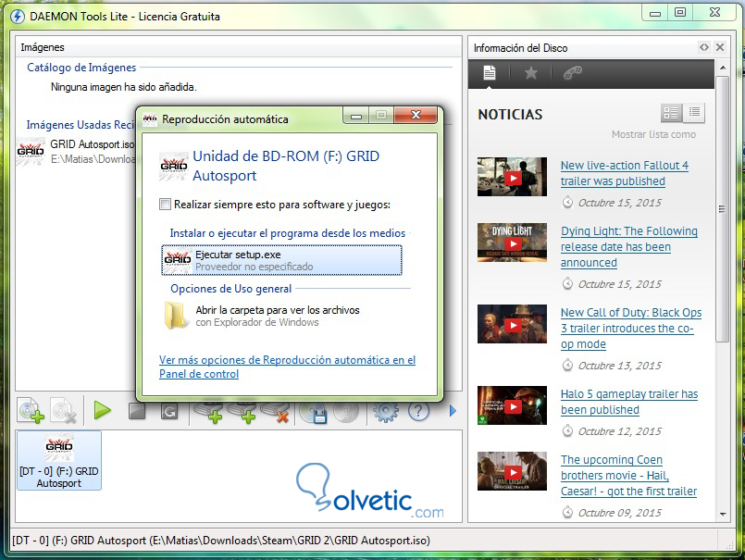Click the Burn Image disc icon

click(346, 412)
